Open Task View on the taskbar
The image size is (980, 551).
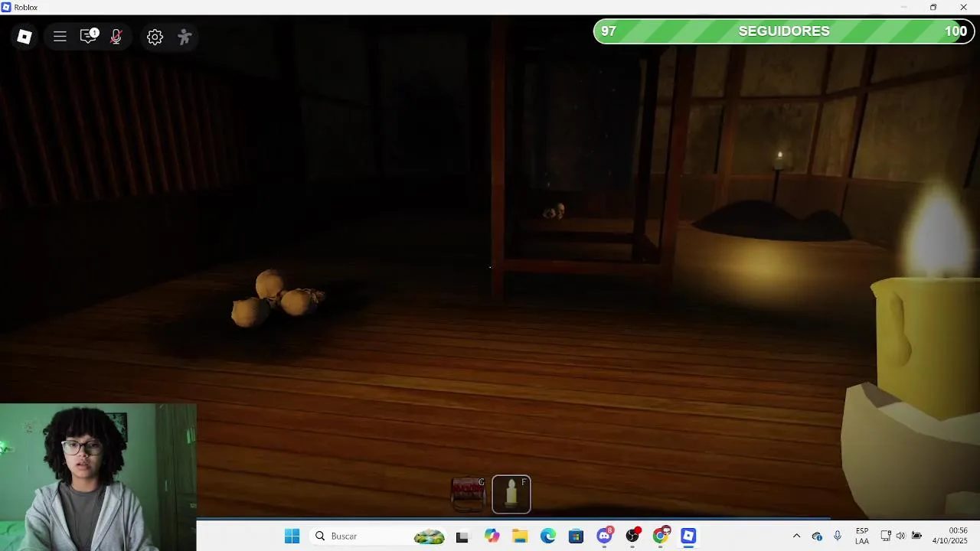point(462,536)
